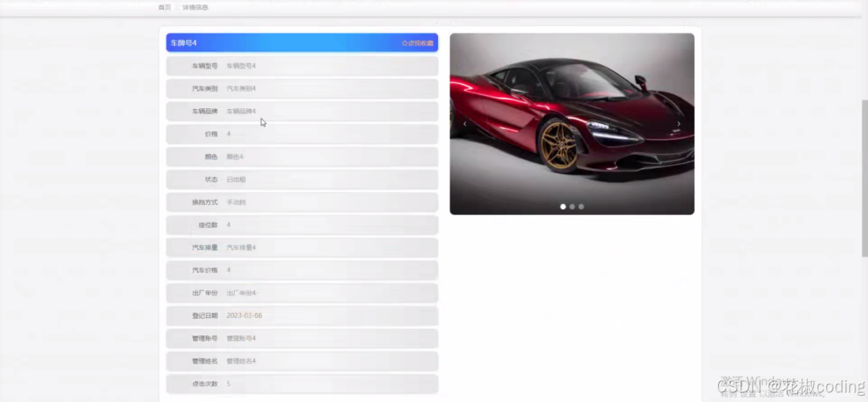Click the red sports car photo
This screenshot has width=868, height=402.
click(x=572, y=124)
